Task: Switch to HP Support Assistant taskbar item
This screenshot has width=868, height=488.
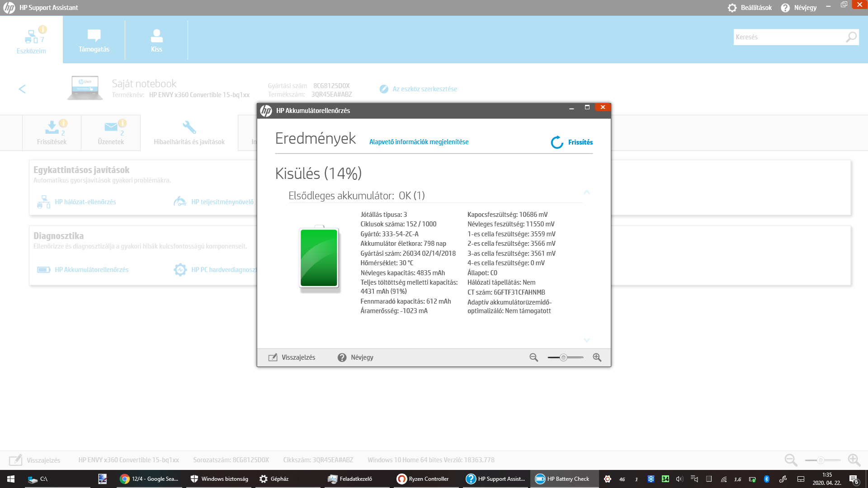Action: (x=496, y=479)
